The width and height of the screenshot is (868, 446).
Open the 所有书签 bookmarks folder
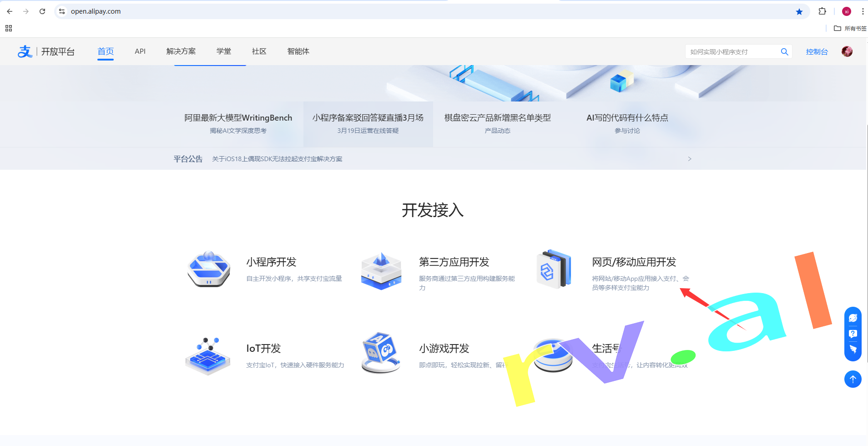pos(850,28)
